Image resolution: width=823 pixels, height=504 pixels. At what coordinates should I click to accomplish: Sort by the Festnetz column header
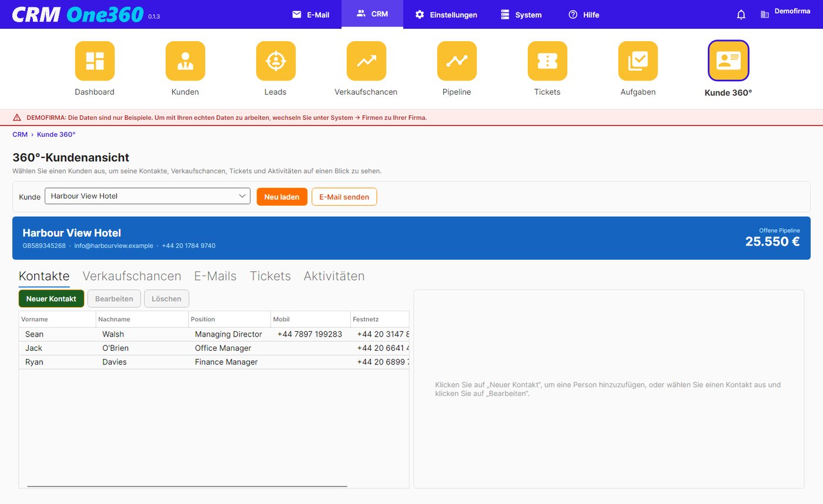pos(380,319)
